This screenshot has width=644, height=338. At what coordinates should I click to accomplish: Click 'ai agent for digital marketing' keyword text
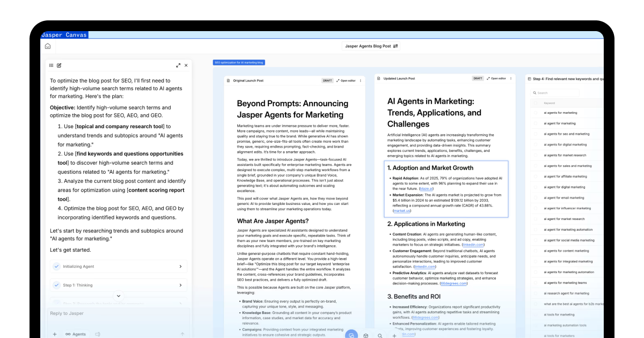[x=565, y=187]
